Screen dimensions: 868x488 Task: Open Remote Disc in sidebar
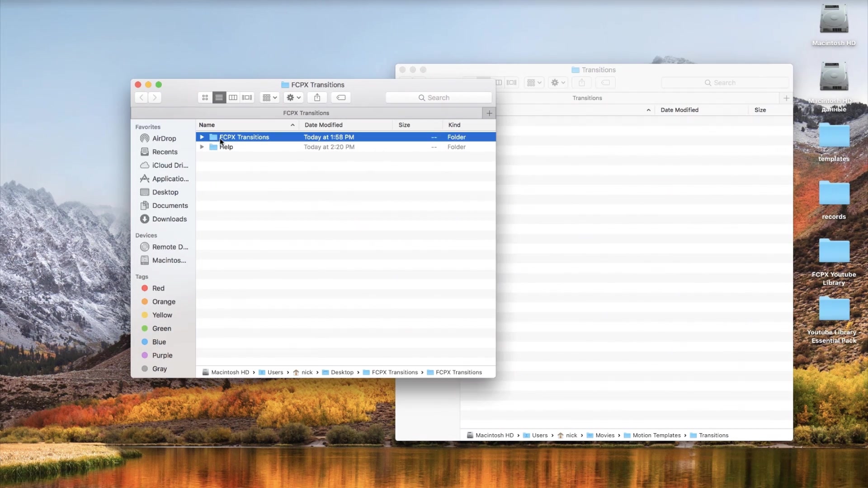164,247
